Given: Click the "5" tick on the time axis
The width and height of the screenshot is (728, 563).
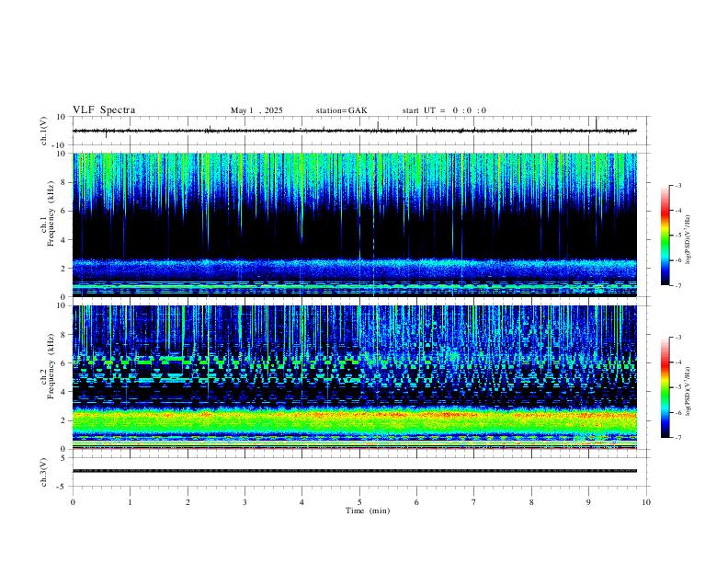Looking at the screenshot, I should coord(359,502).
